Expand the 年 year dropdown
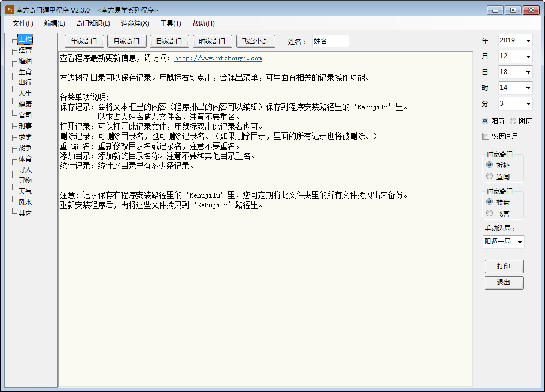This screenshot has width=545, height=392. (528, 41)
